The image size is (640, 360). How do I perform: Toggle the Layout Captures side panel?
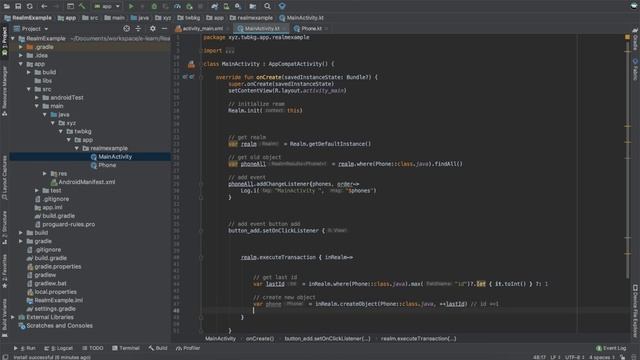(4, 178)
